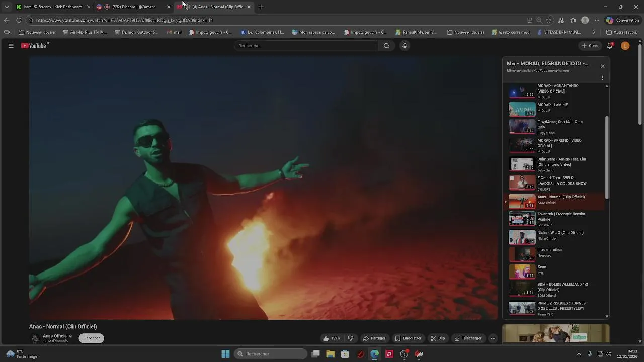Image resolution: width=644 pixels, height=362 pixels.
Task: Open the tab search dropdown arrow
Action: point(6,7)
